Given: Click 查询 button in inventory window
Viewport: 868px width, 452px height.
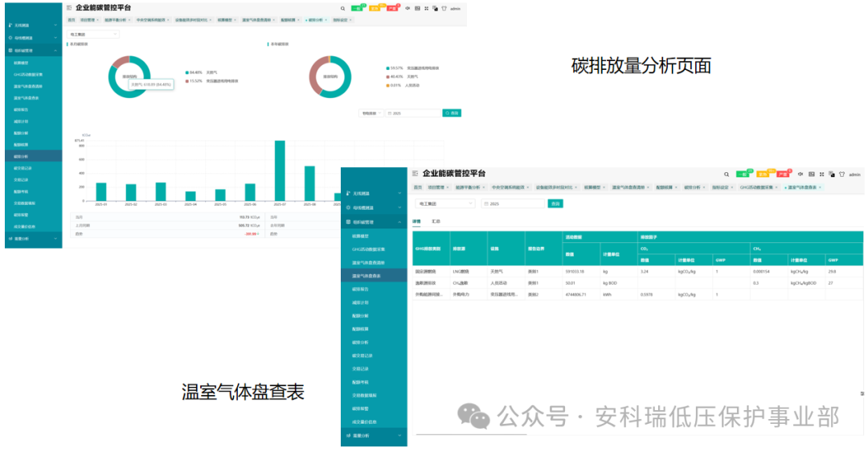Looking at the screenshot, I should pyautogui.click(x=555, y=203).
